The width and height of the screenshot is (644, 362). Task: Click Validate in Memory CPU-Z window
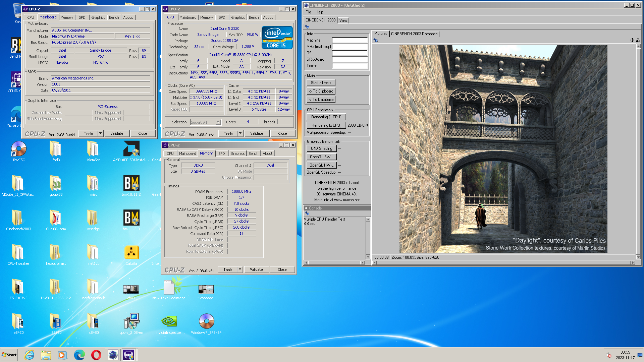pos(256,269)
